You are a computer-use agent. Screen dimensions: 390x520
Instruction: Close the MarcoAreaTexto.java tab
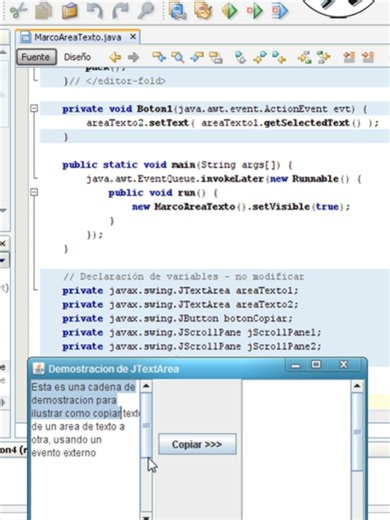(133, 36)
